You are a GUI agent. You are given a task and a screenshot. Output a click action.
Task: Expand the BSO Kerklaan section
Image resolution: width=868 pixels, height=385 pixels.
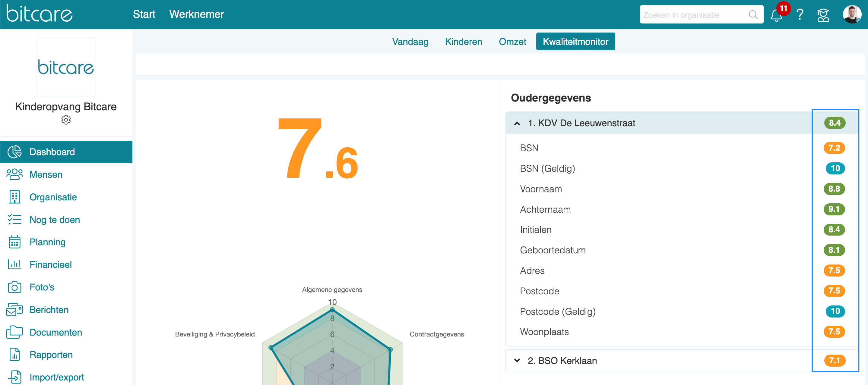click(x=517, y=360)
